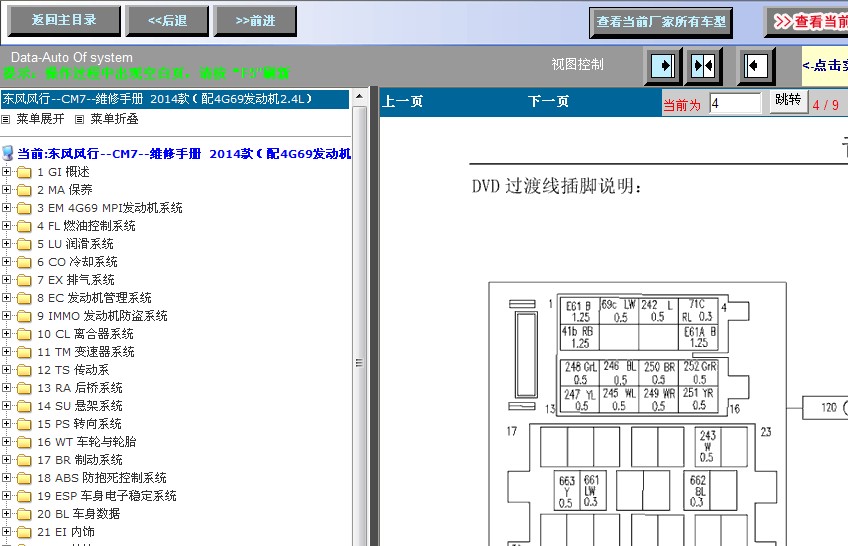The image size is (848, 546).
Task: Click the 跳转 jump button
Action: click(788, 101)
